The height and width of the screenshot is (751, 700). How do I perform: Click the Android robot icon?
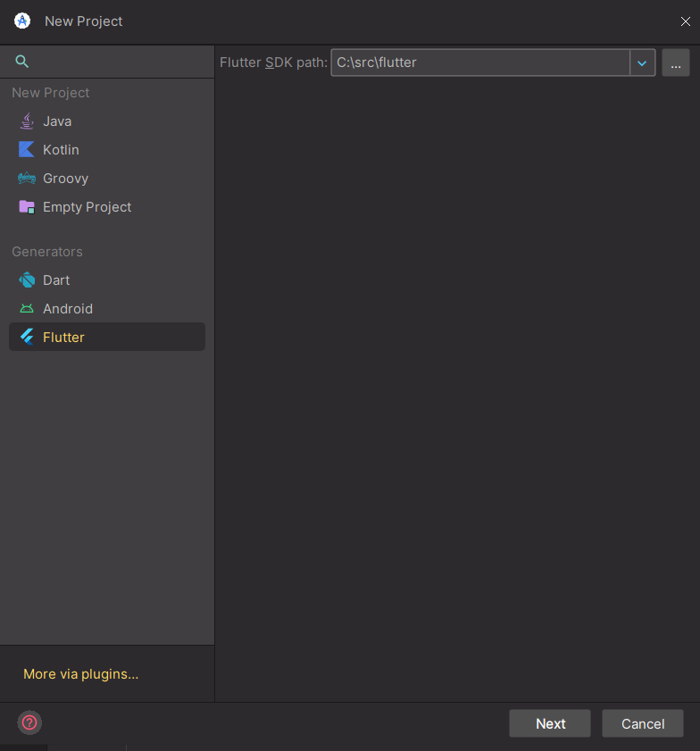pos(27,308)
